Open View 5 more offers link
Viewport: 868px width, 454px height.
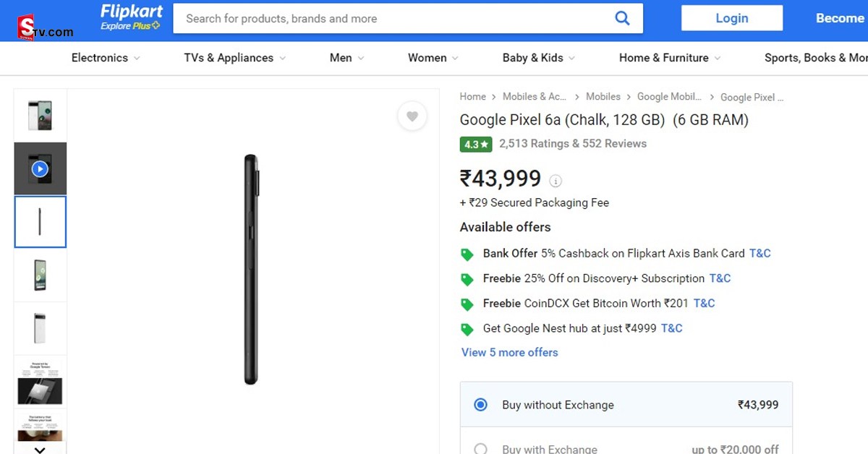click(x=510, y=353)
